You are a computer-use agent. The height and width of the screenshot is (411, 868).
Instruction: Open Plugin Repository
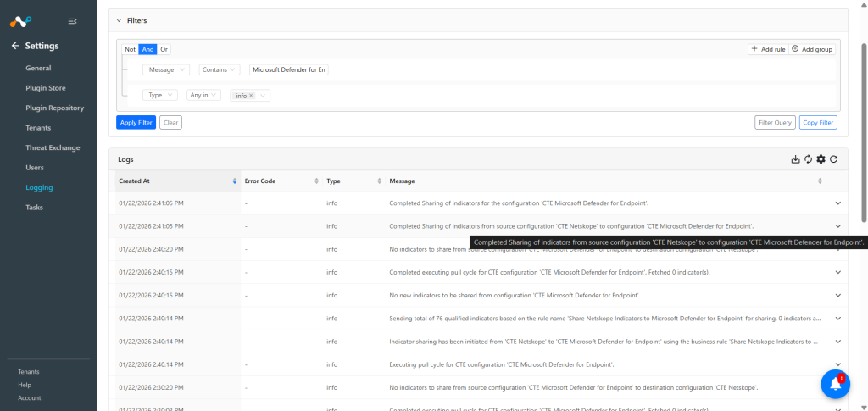click(x=55, y=108)
